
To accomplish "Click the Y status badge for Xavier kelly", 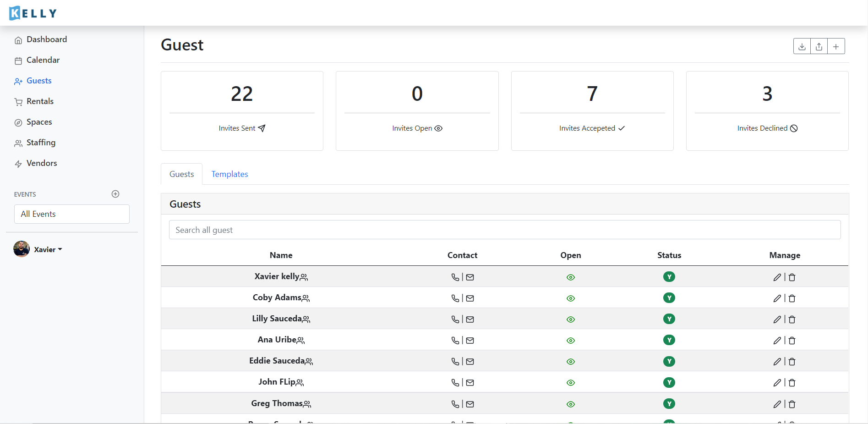I will 669,276.
